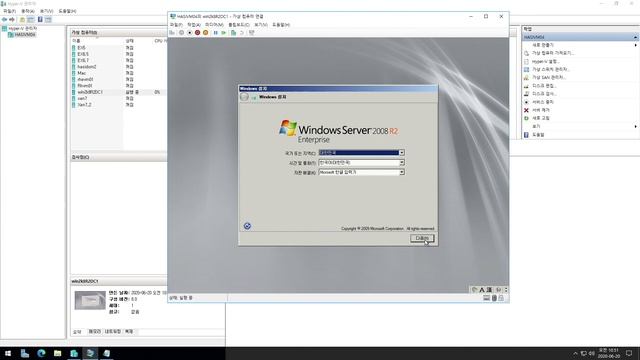Click the black Turn Off icon in VM toolbar

190,33
